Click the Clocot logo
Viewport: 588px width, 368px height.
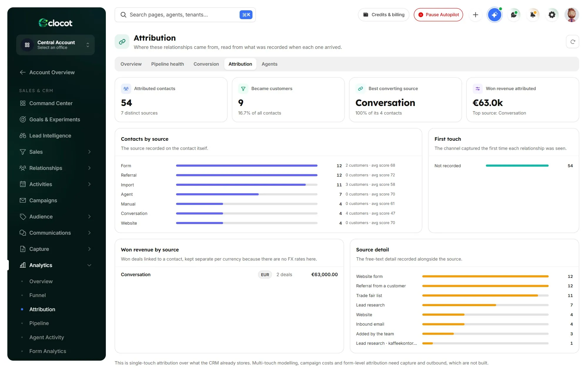coord(56,23)
